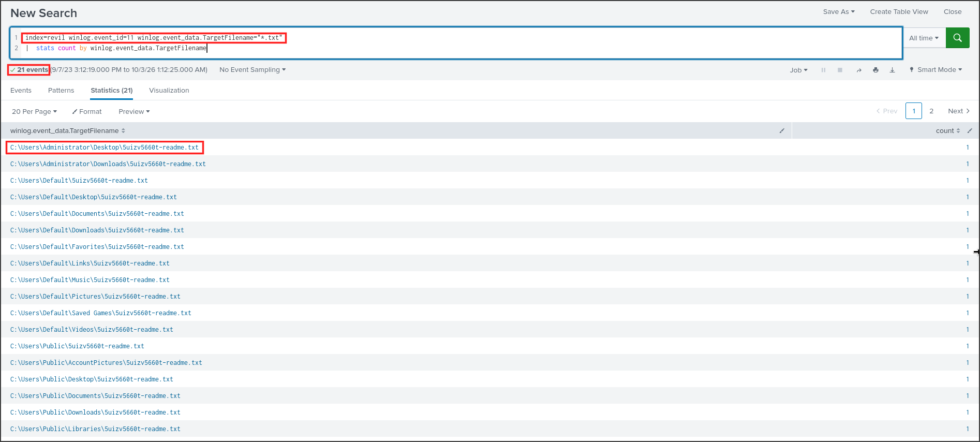980x442 pixels.
Task: Share the search job
Action: (859, 70)
